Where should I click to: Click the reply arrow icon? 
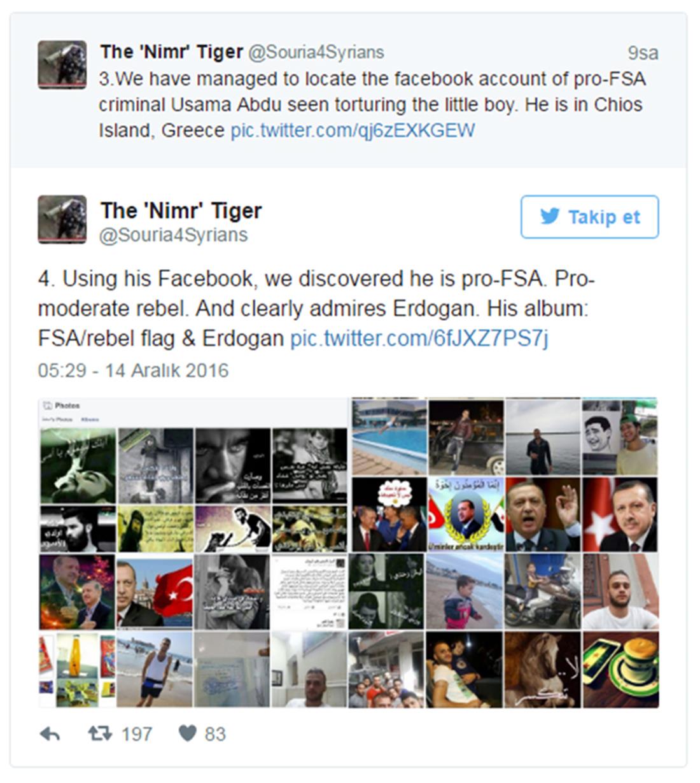(x=50, y=734)
